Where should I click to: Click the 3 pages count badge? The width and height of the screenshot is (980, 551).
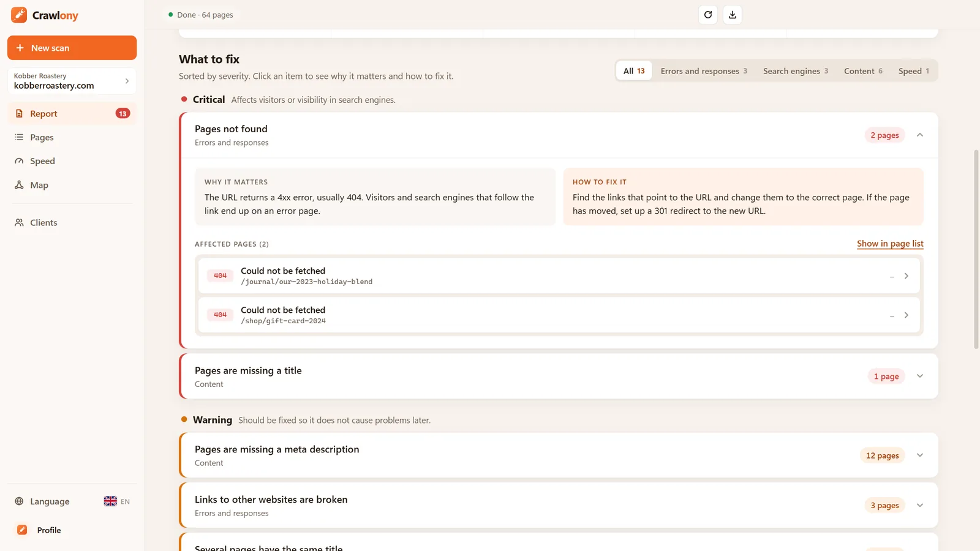[884, 506]
